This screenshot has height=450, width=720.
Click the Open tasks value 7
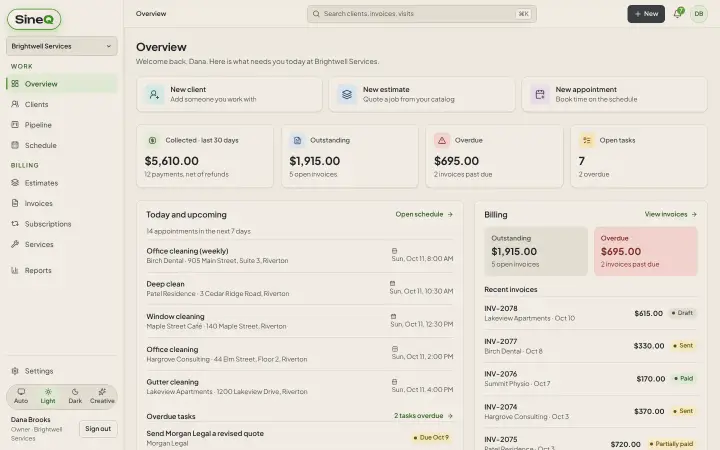pyautogui.click(x=581, y=161)
